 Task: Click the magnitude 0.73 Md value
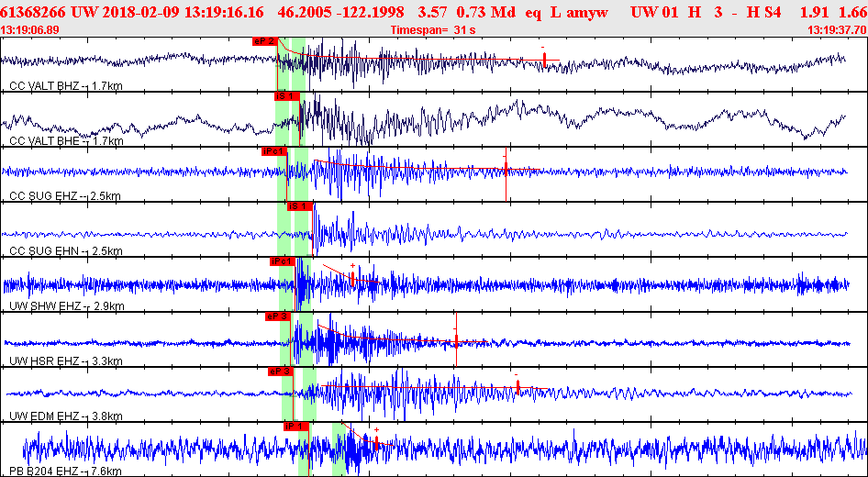[486, 12]
